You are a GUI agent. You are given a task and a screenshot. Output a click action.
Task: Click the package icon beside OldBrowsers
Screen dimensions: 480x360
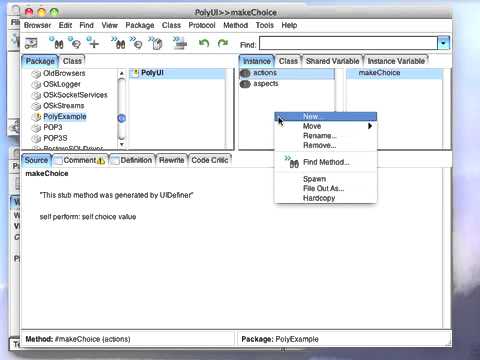coord(36,74)
